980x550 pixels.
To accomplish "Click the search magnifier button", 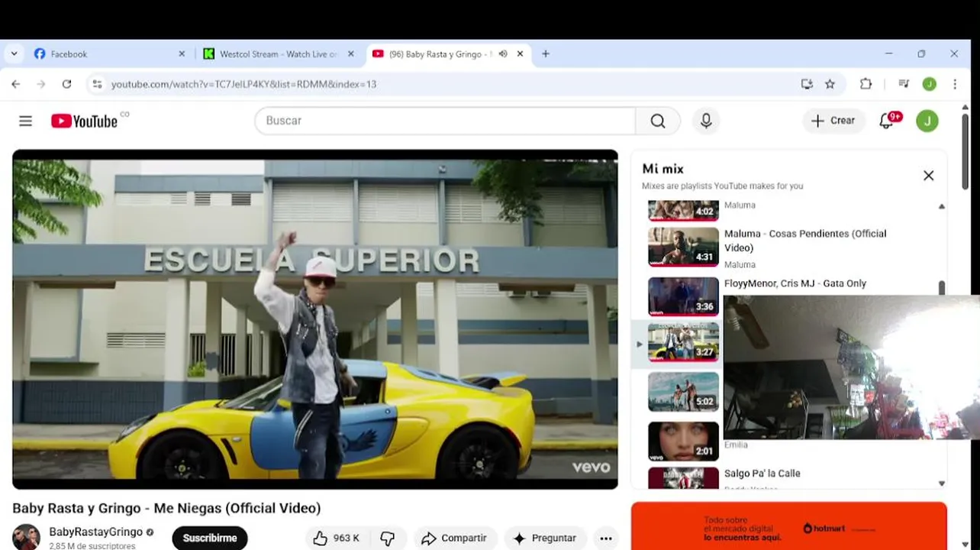I will (658, 121).
